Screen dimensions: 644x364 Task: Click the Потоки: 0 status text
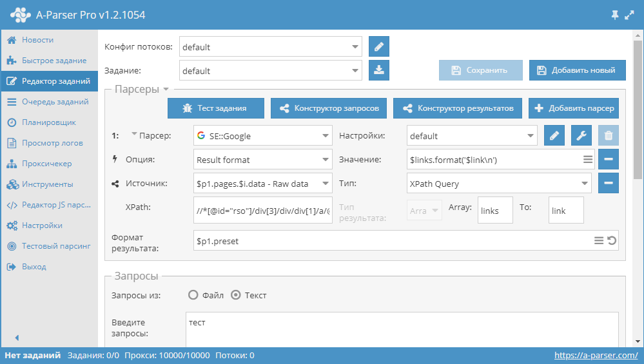[235, 356]
